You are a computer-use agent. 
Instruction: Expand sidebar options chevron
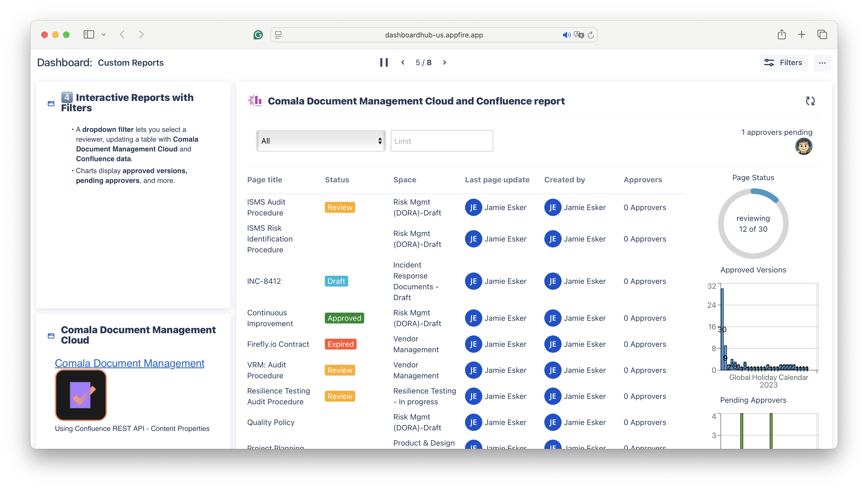pyautogui.click(x=104, y=34)
